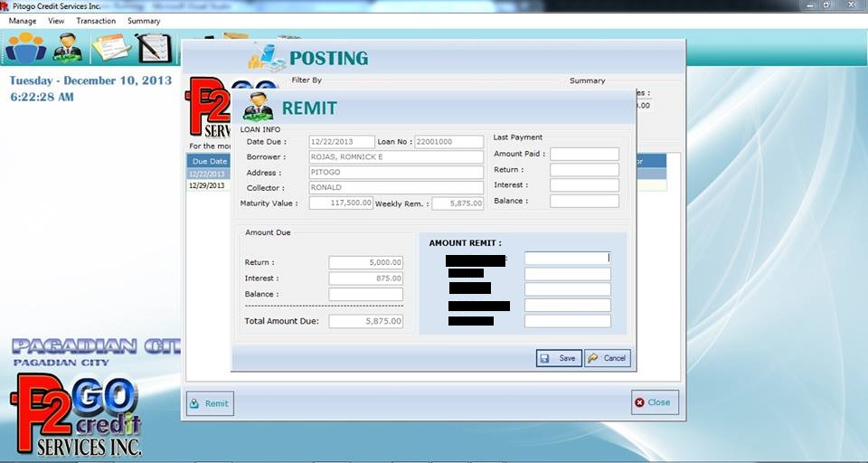Open the View menu

[x=56, y=21]
